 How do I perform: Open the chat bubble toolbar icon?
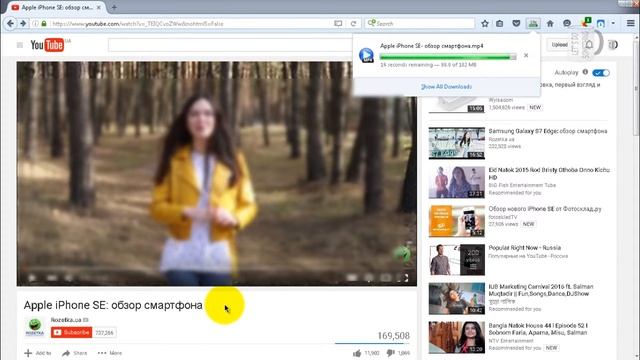[x=567, y=23]
